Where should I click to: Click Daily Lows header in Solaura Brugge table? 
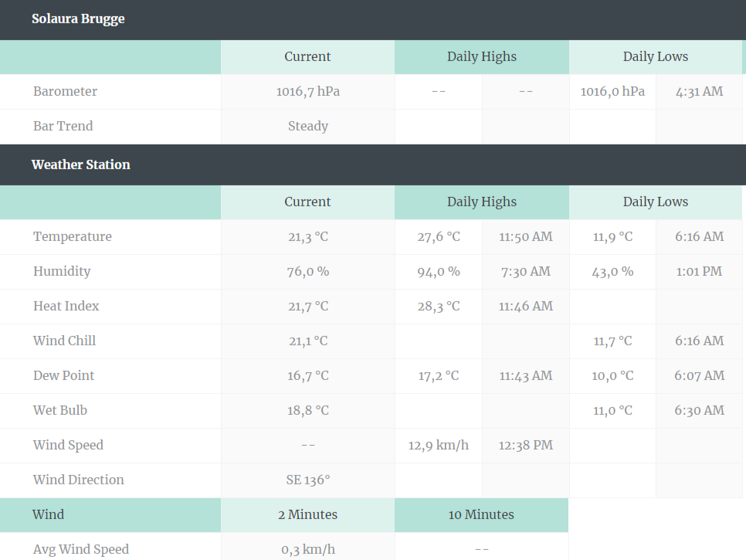point(656,56)
